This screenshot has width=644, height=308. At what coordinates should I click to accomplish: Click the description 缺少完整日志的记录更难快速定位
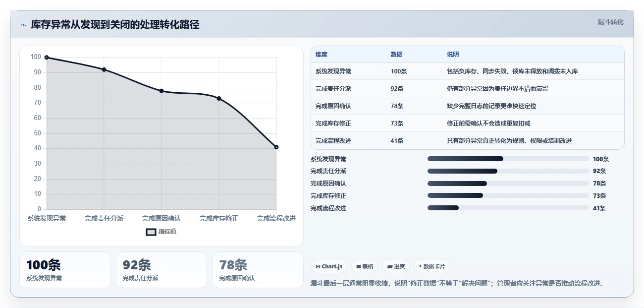[x=491, y=106]
